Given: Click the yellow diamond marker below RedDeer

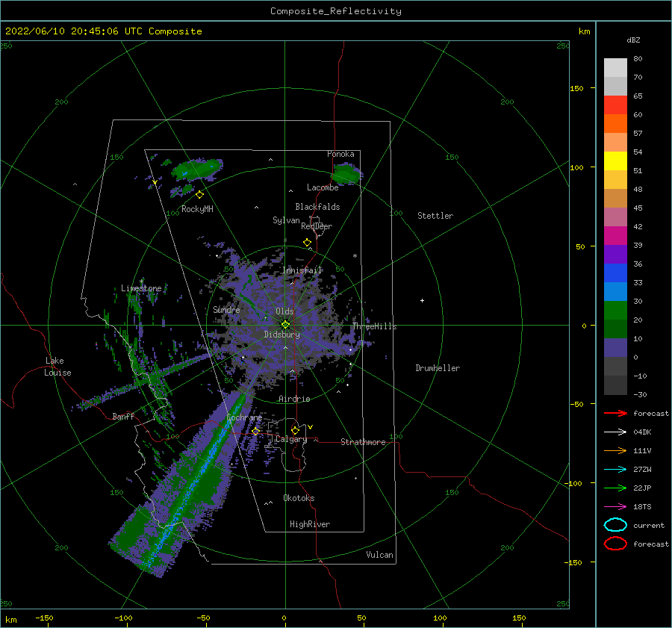Looking at the screenshot, I should [307, 243].
